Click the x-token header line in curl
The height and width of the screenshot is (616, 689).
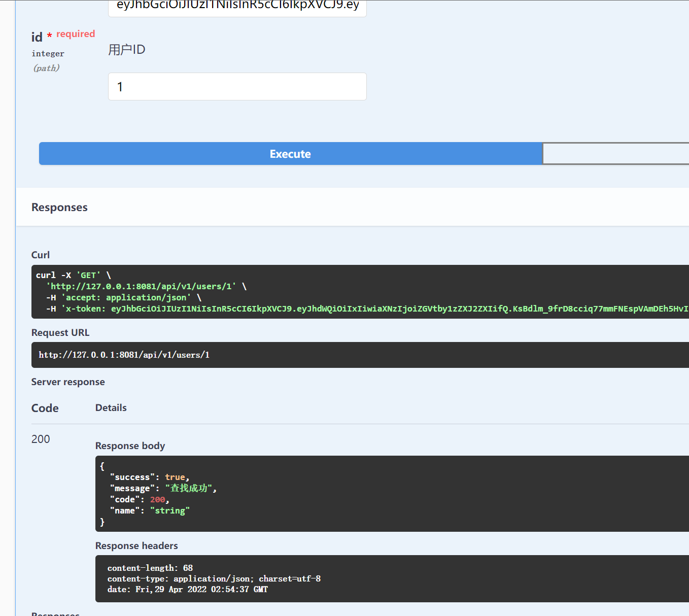(x=367, y=309)
